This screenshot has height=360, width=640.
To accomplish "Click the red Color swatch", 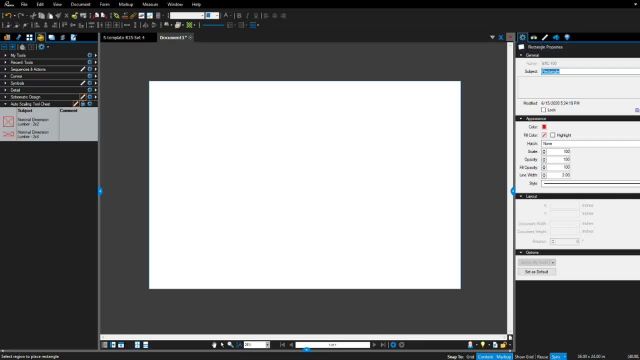I will [x=544, y=127].
